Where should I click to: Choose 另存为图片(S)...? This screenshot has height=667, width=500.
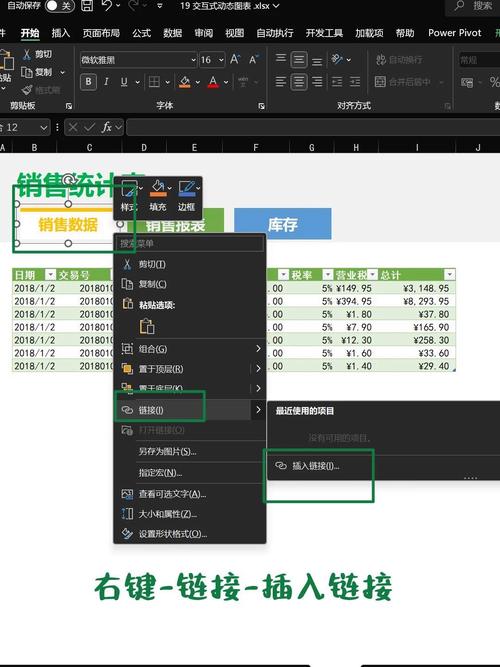190,451
